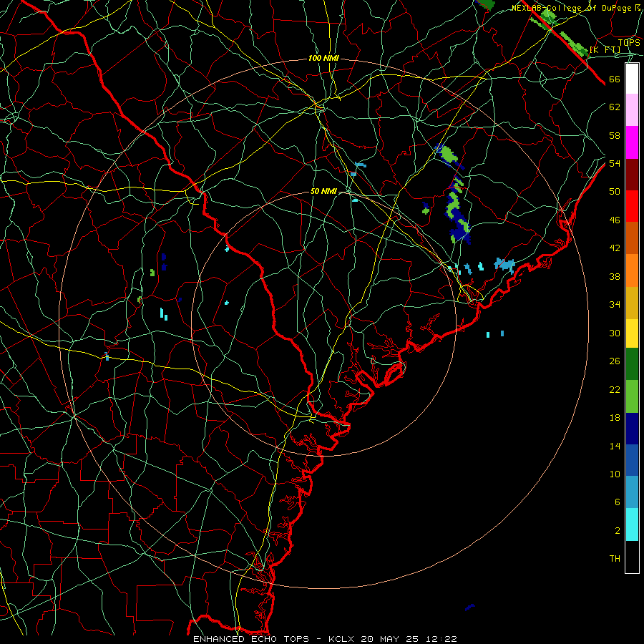Click the '20 MAY 25' date in caption
Viewport: 644px width, 644px height.
[389, 639]
